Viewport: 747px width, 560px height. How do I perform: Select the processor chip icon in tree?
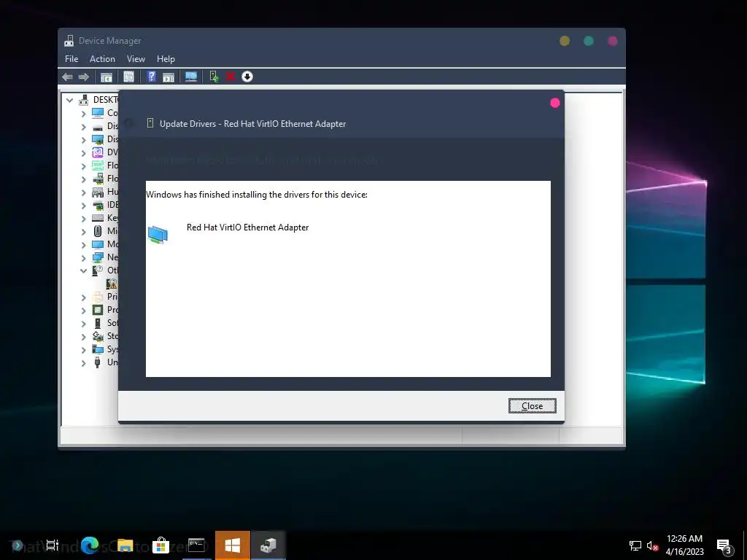click(98, 310)
